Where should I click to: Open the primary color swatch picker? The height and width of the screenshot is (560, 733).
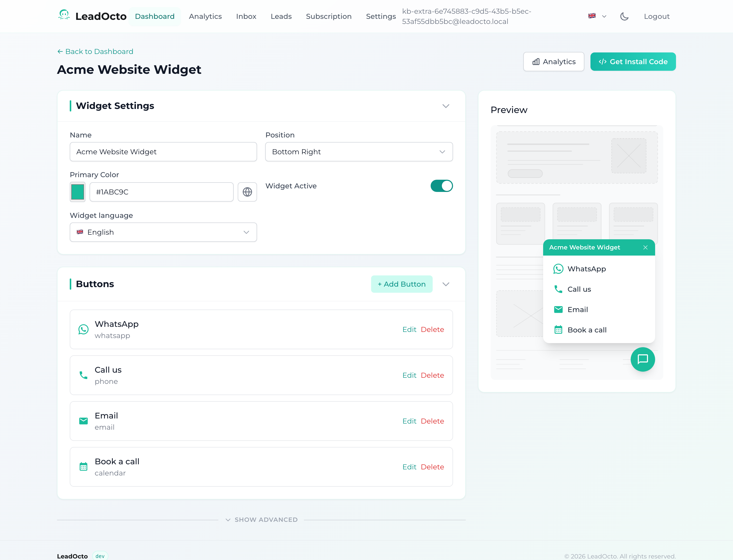pos(78,192)
